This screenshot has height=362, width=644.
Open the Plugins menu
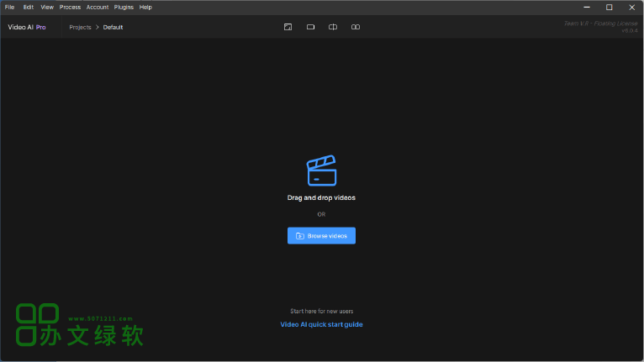point(124,7)
